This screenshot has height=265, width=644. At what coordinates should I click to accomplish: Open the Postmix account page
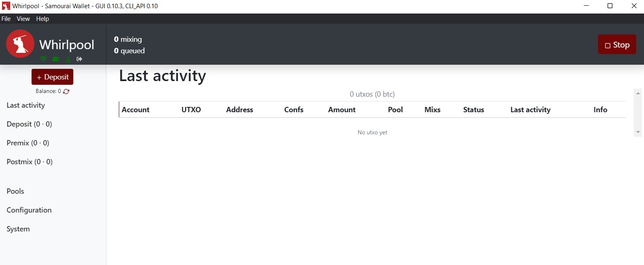point(29,162)
